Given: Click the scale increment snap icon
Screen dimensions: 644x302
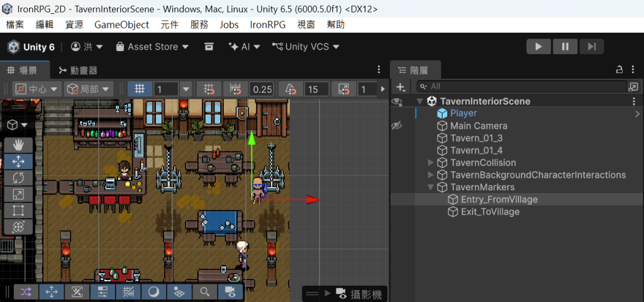Looking at the screenshot, I should [x=344, y=89].
